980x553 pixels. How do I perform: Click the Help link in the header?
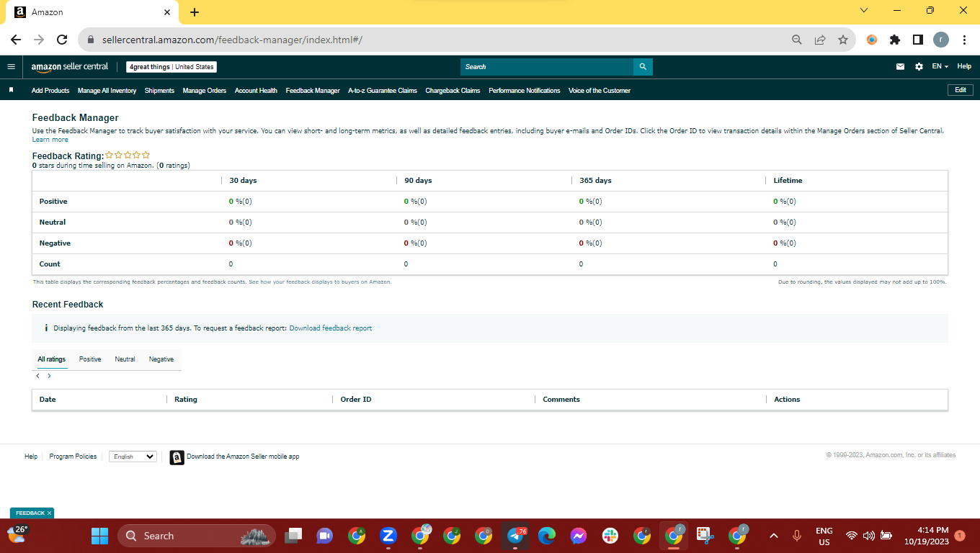click(964, 67)
